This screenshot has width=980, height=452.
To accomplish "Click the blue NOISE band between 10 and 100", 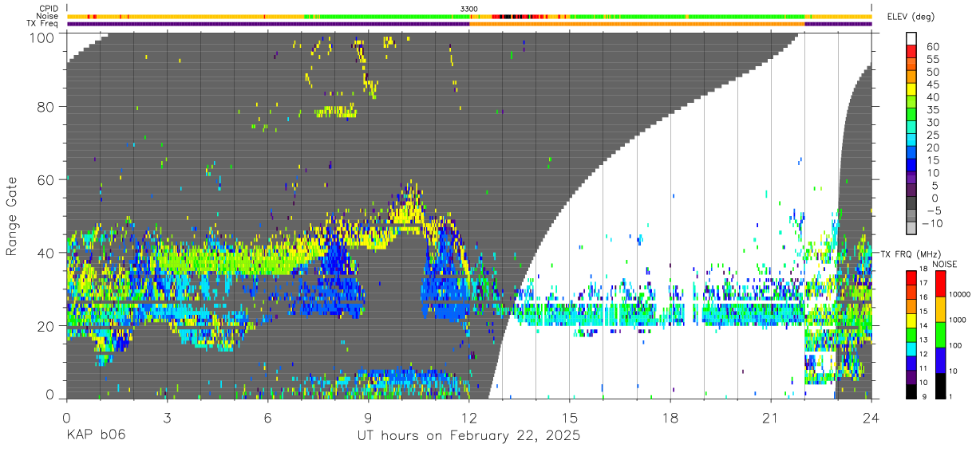I will pyautogui.click(x=941, y=359).
